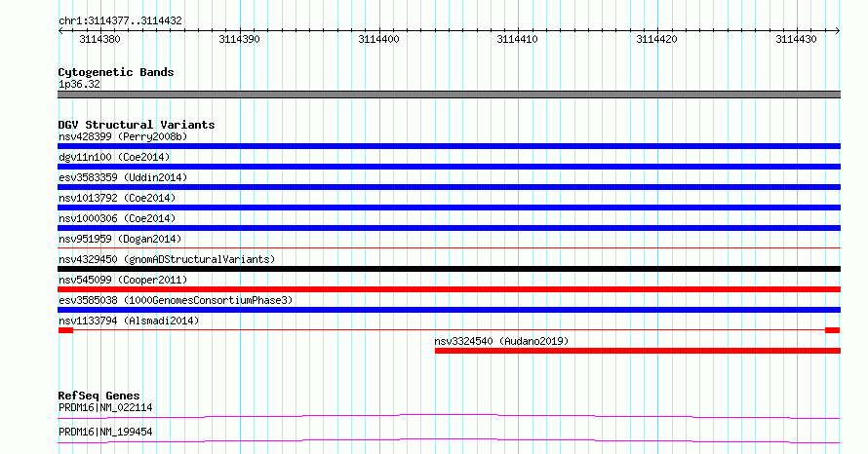The image size is (868, 454).
Task: Click the left arrowhead of the ruler
Action: point(60,31)
